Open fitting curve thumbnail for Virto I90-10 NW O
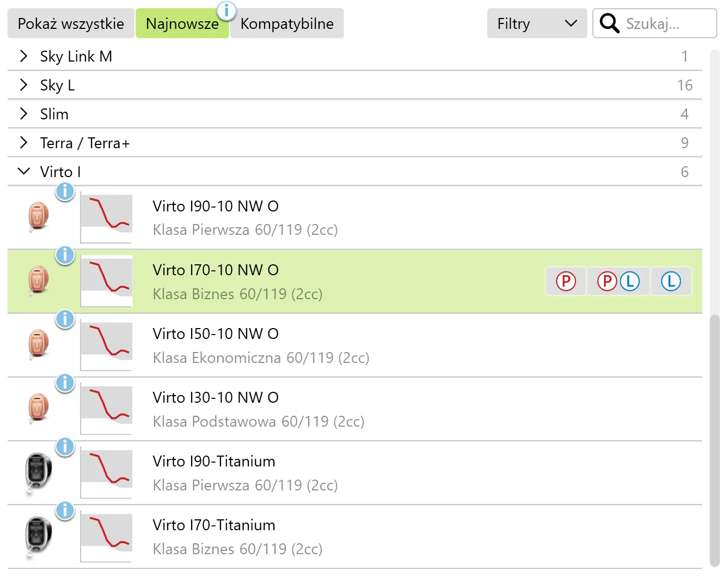Screen dimensions: 728x582 pos(106,217)
